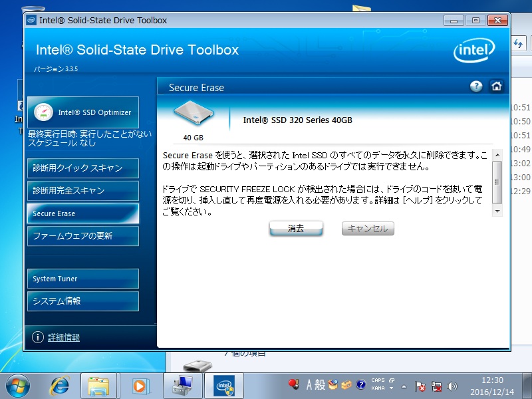Viewport: 532px width, 399px height.
Task: Toggle CAPS indicator in language bar
Action: (378, 380)
